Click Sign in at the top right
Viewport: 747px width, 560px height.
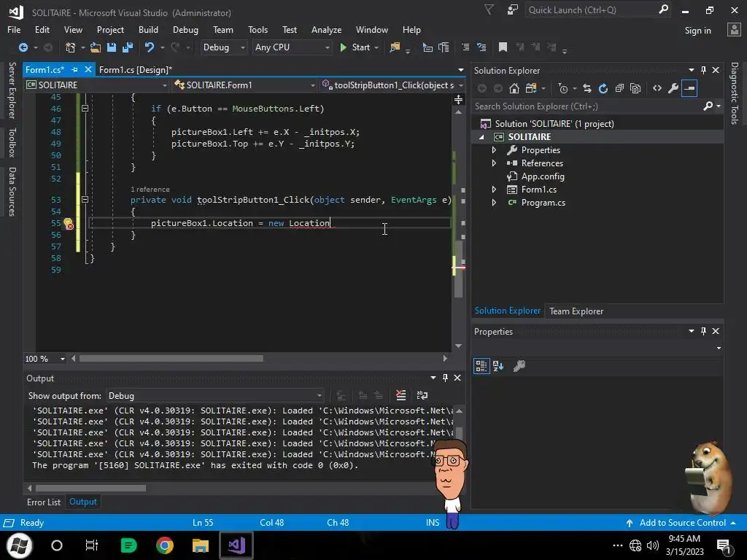(697, 31)
